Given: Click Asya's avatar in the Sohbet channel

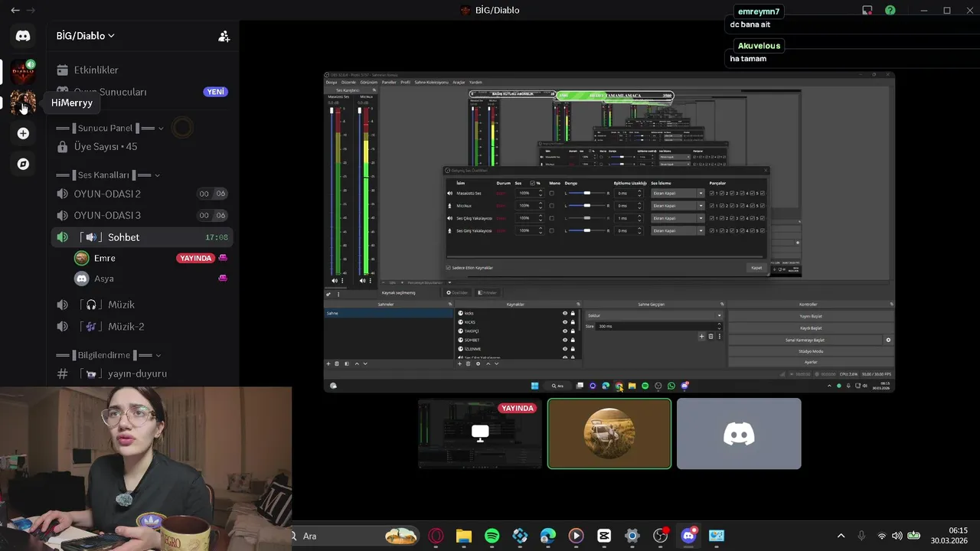Looking at the screenshot, I should [81, 279].
